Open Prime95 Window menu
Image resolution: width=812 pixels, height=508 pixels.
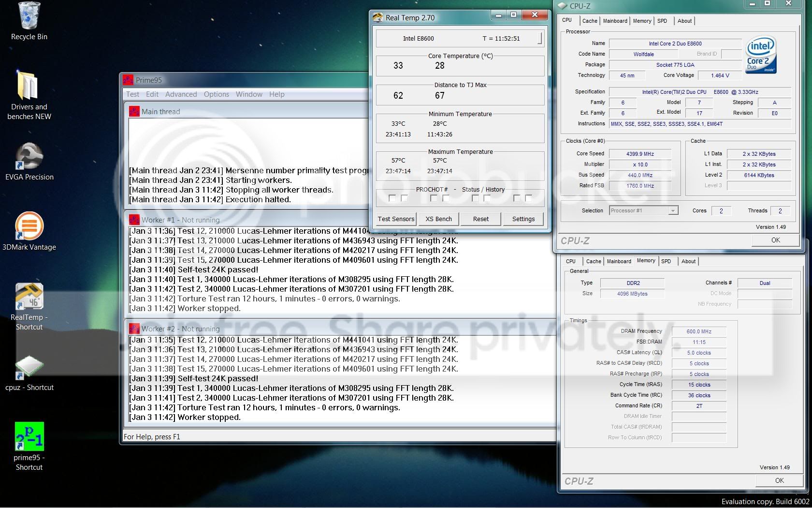pos(249,94)
